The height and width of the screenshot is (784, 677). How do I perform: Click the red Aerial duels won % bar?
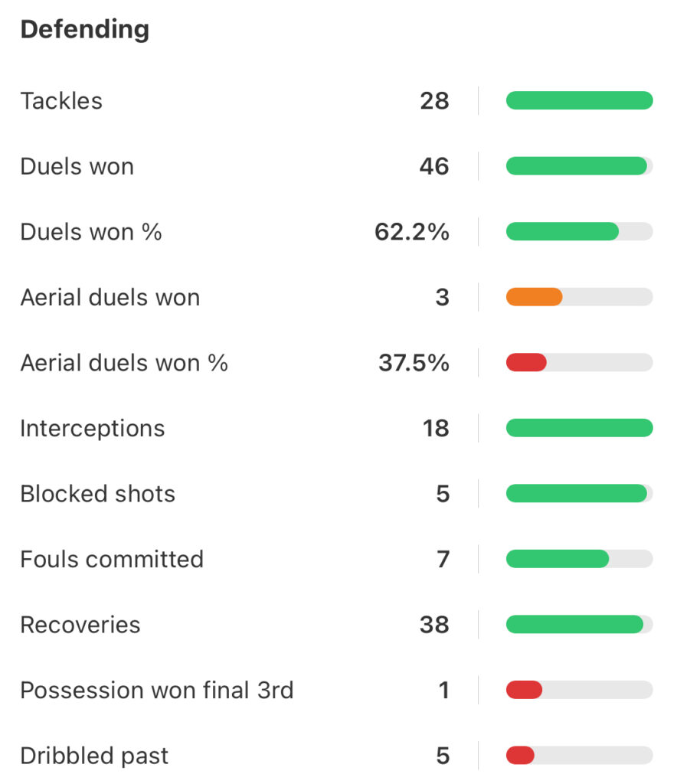pos(527,363)
